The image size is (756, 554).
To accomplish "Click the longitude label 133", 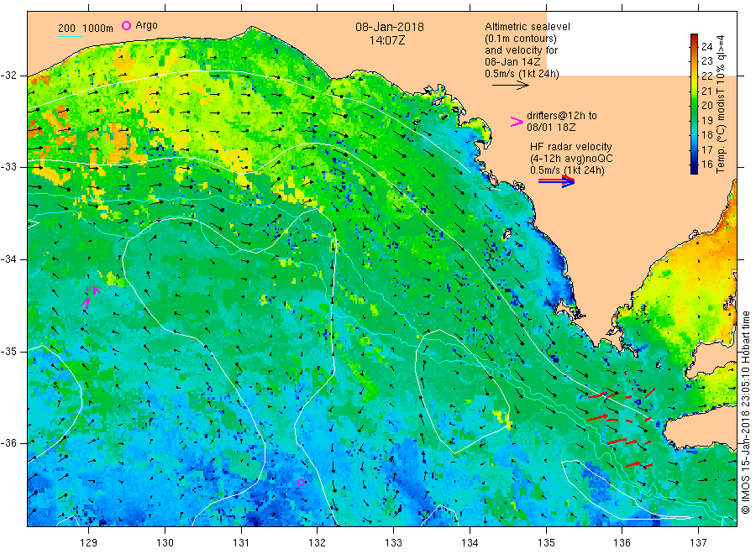I will (393, 543).
